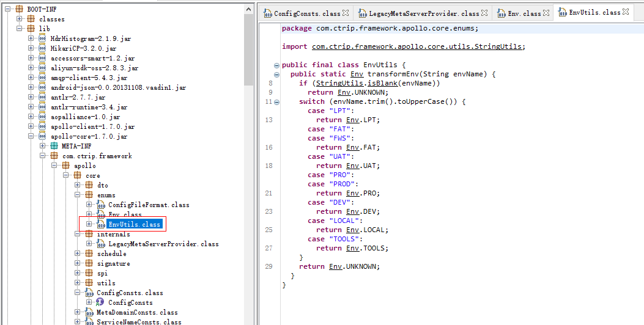Expand the EnvUtils.class node
644x325 pixels.
coord(89,224)
